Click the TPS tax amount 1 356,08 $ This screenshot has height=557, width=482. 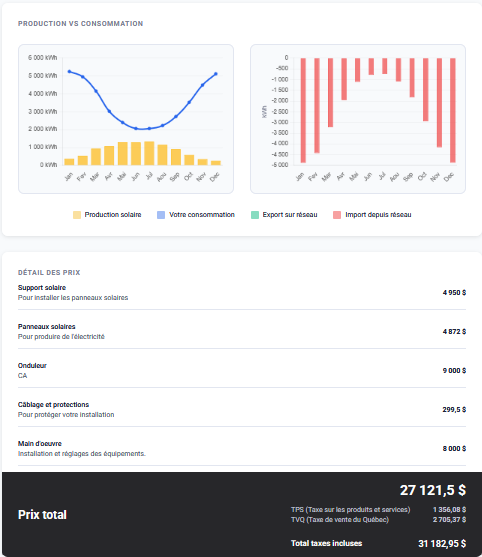point(449,510)
